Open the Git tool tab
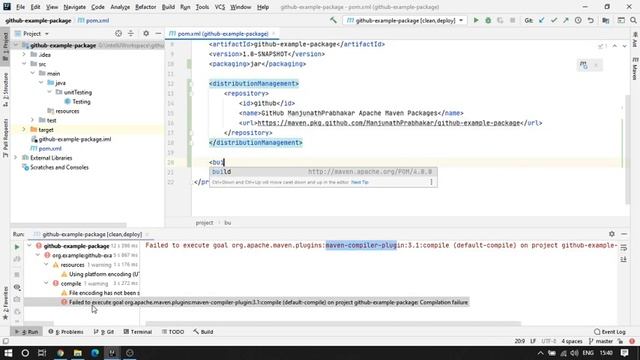640x360 pixels. (x=104, y=332)
